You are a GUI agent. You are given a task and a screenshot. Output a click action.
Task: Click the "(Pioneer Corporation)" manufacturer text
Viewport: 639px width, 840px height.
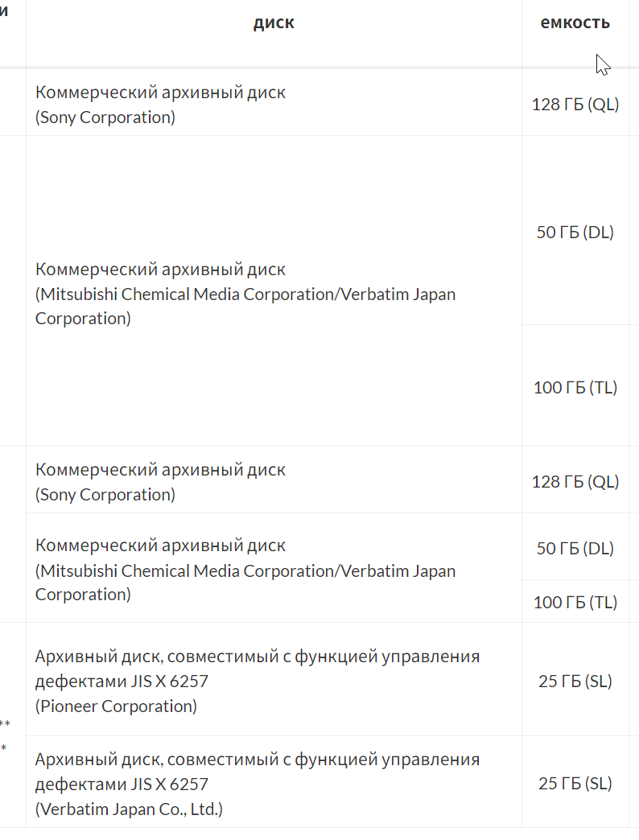(x=116, y=706)
